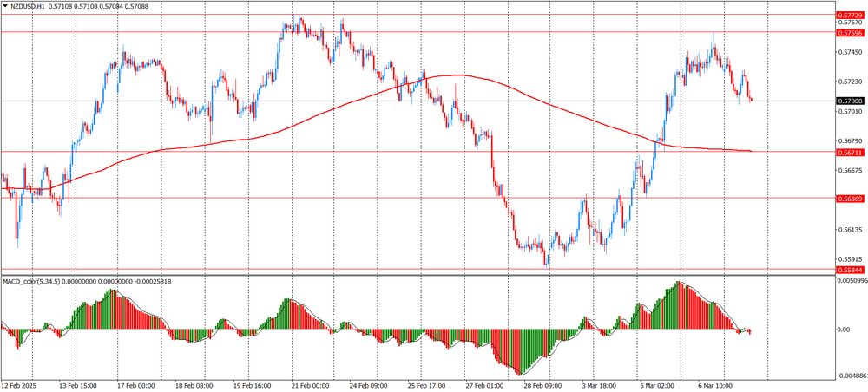The height and width of the screenshot is (392, 868).
Task: Click the current price tag 0.57088
Action: tap(850, 101)
